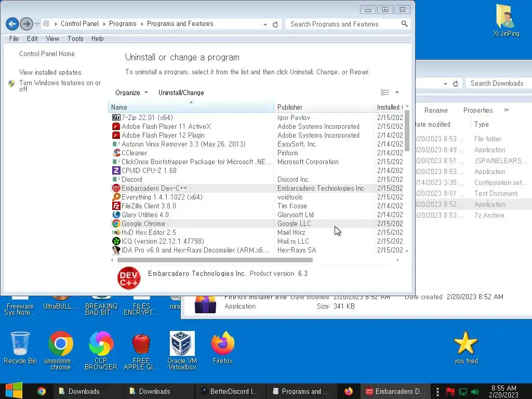Image resolution: width=532 pixels, height=399 pixels.
Task: Select the ICQ program icon
Action: pos(116,241)
